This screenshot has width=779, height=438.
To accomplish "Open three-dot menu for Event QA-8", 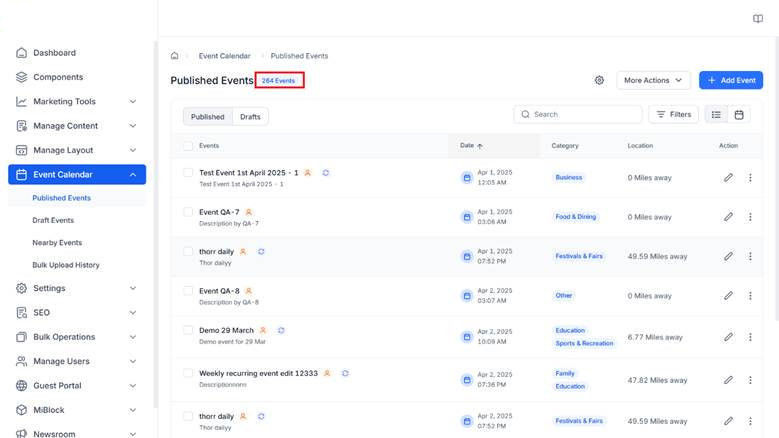I will (x=750, y=295).
